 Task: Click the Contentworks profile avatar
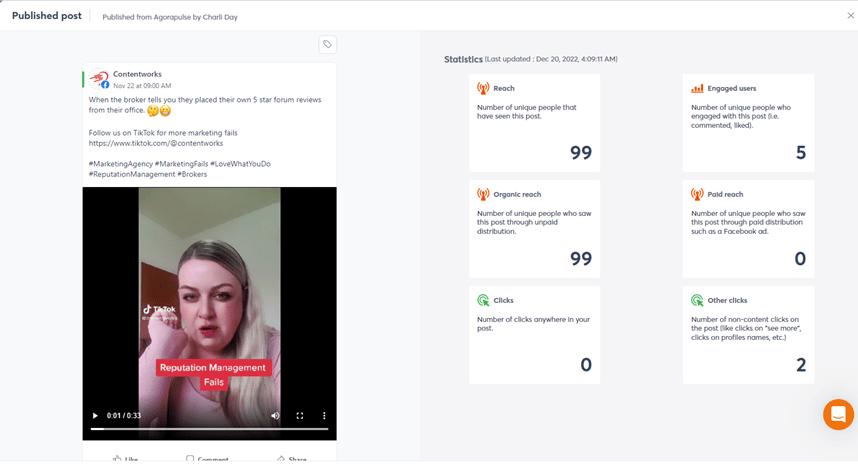(x=99, y=79)
